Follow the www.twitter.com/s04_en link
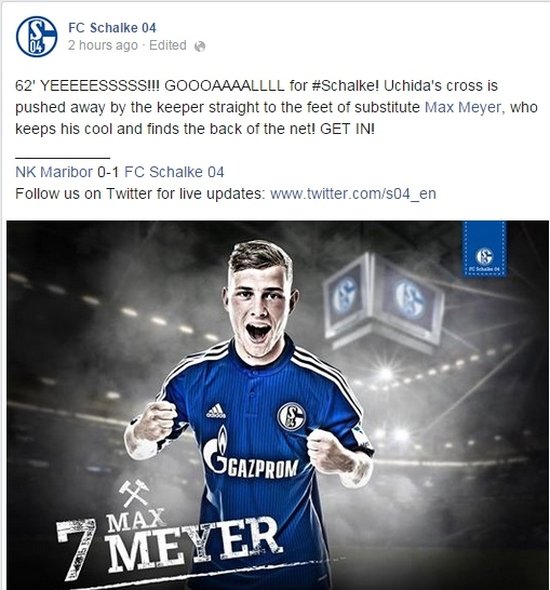Screen dimensions: 550x590 [x=353, y=194]
